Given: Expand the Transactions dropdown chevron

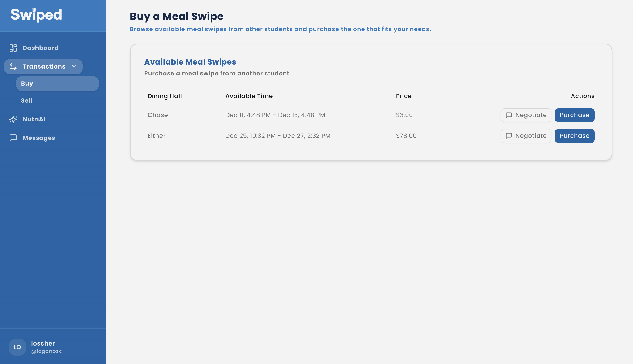Looking at the screenshot, I should pos(74,66).
